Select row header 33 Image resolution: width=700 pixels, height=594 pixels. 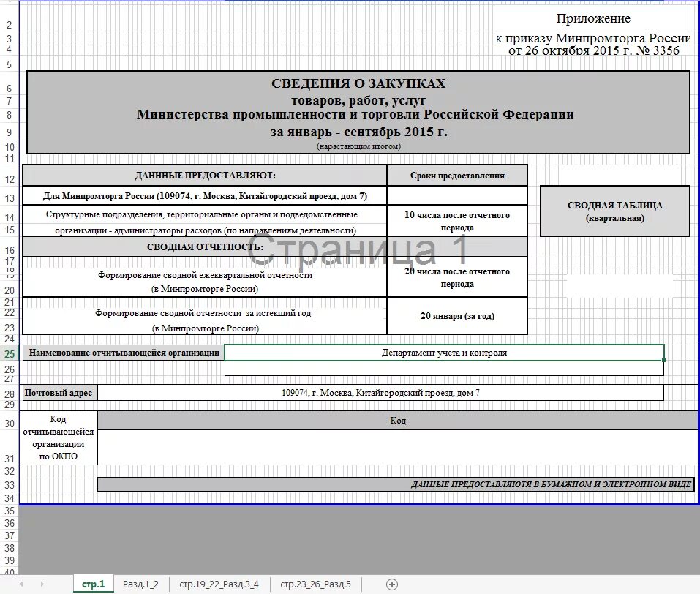point(10,485)
